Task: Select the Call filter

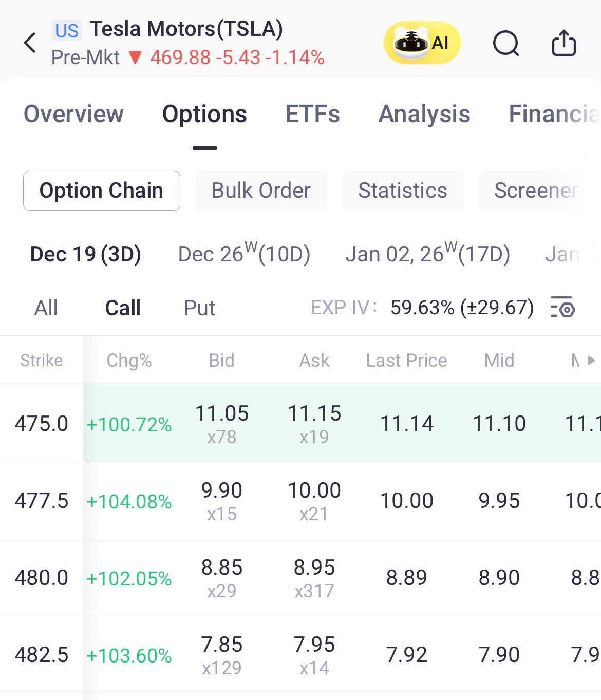Action: (123, 308)
